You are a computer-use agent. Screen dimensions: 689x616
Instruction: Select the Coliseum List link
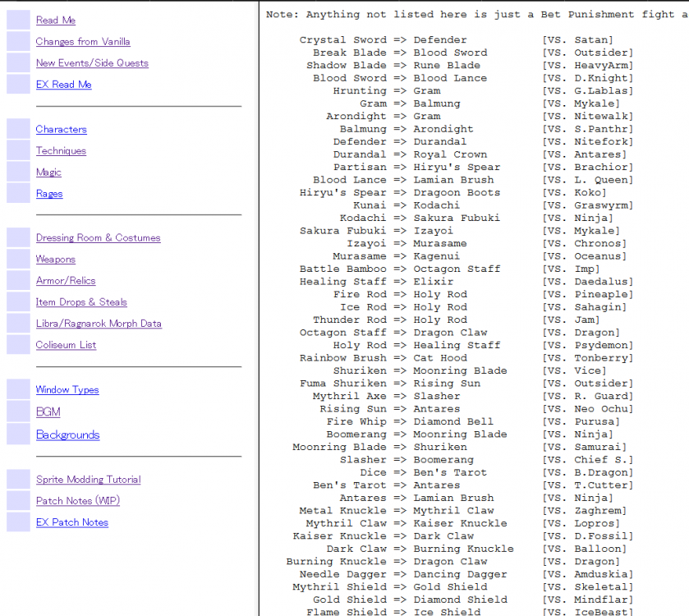click(x=66, y=345)
